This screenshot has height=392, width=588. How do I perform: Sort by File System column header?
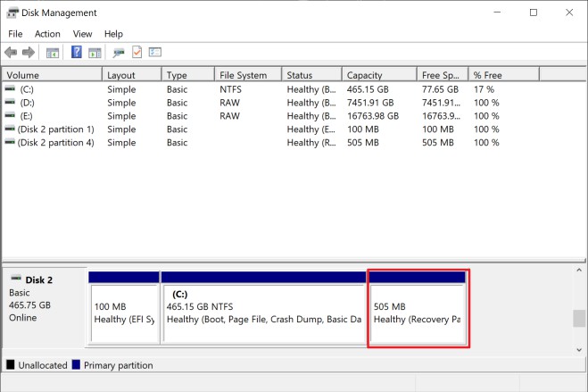248,75
